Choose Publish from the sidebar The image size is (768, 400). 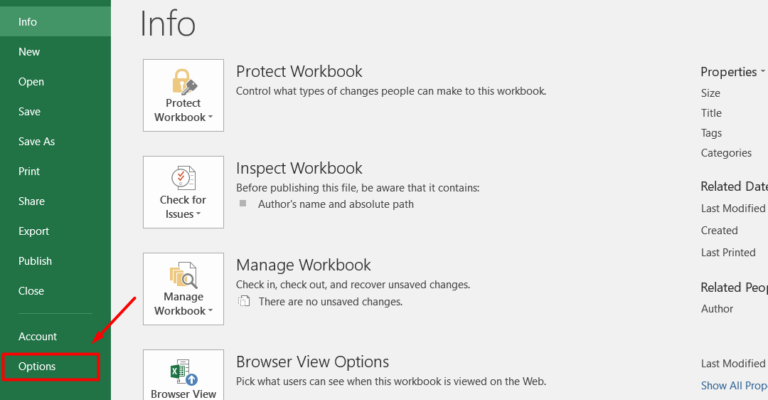click(35, 261)
